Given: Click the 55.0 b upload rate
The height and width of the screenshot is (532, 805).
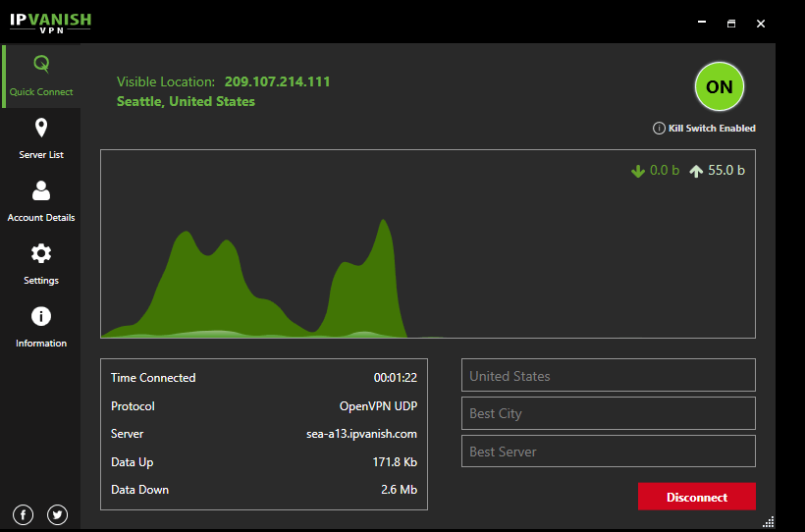Looking at the screenshot, I should tap(726, 171).
